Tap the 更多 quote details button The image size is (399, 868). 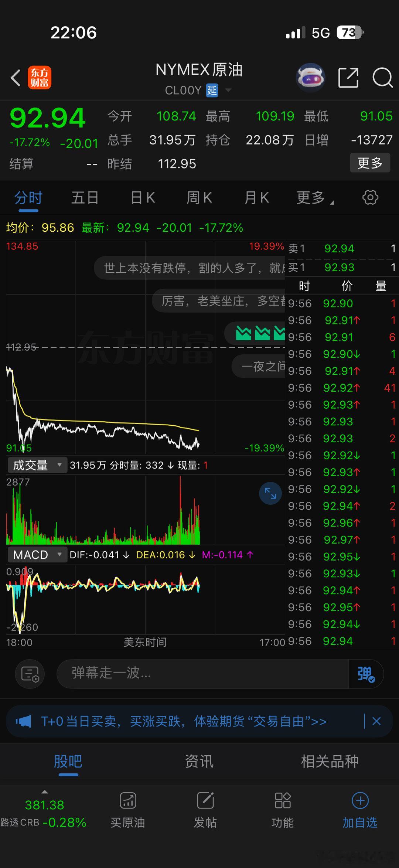[x=370, y=163]
